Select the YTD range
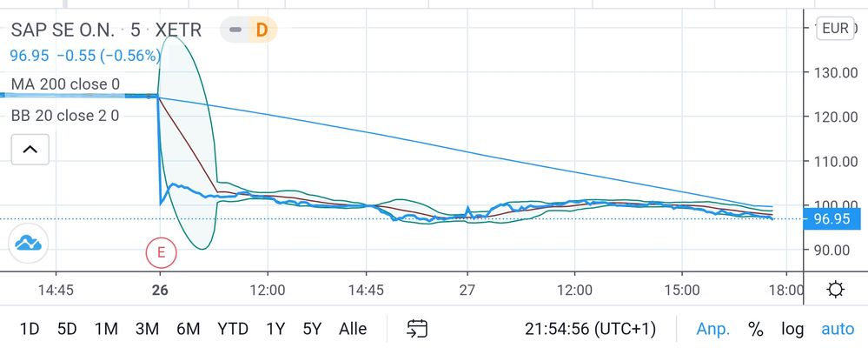Image resolution: width=868 pixels, height=348 pixels. (233, 329)
